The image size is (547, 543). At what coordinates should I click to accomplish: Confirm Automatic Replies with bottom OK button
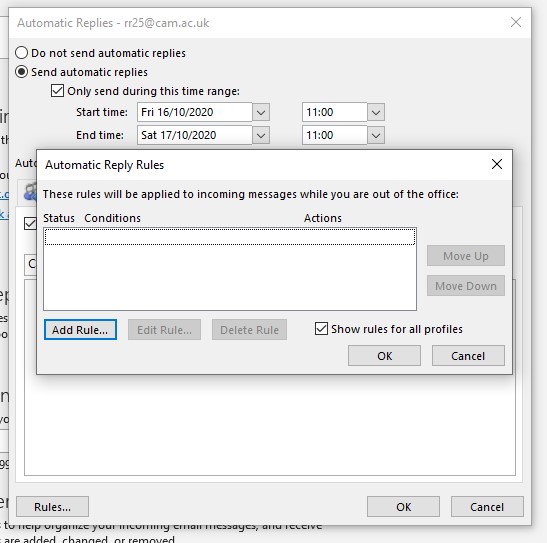pos(403,506)
